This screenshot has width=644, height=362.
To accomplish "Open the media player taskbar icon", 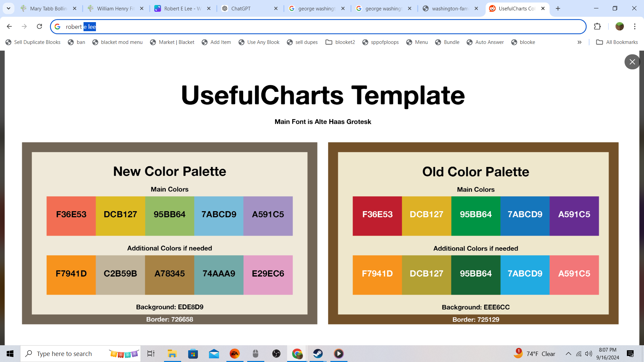I will [x=338, y=354].
